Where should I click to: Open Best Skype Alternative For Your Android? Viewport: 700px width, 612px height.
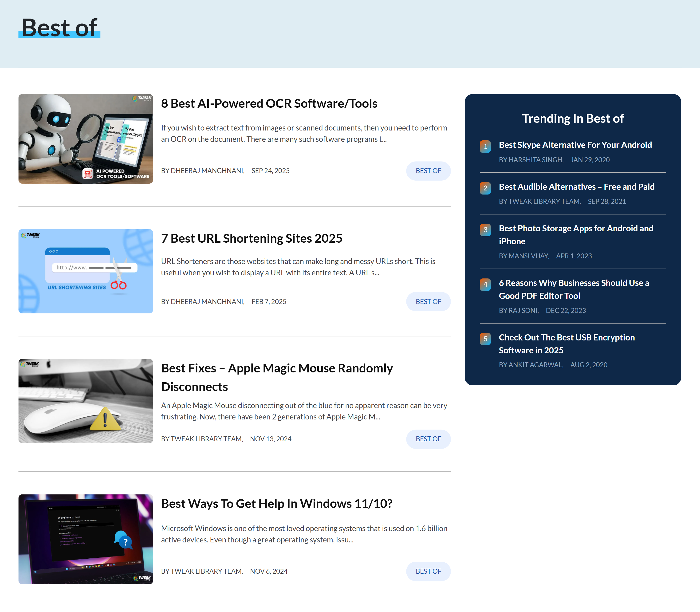coord(575,145)
